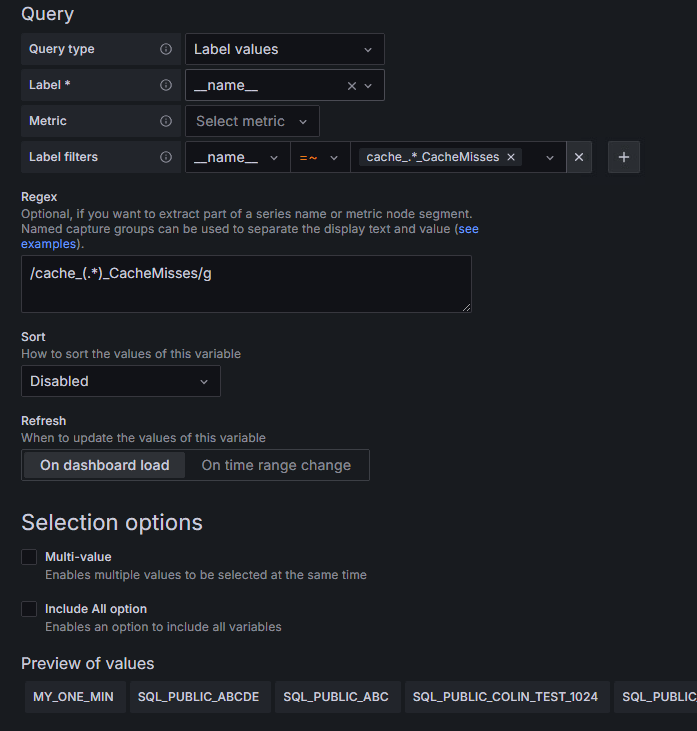Open the filter operator =~ dropdown
The image size is (697, 731).
point(319,157)
